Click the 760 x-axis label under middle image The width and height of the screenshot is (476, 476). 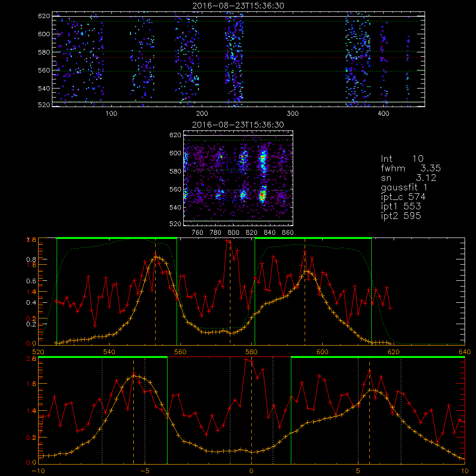(x=198, y=233)
